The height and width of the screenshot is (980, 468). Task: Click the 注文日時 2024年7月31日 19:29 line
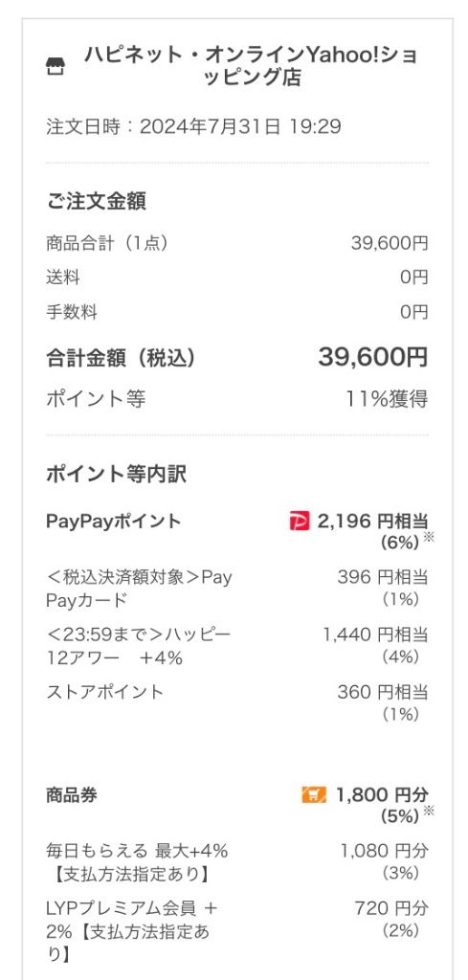tap(193, 127)
